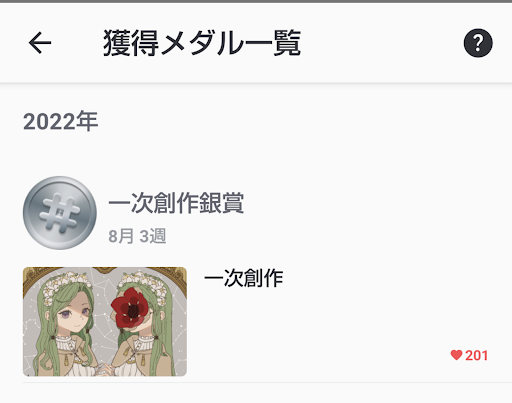
Task: Click the left girl's white flower crown
Action: click(68, 283)
